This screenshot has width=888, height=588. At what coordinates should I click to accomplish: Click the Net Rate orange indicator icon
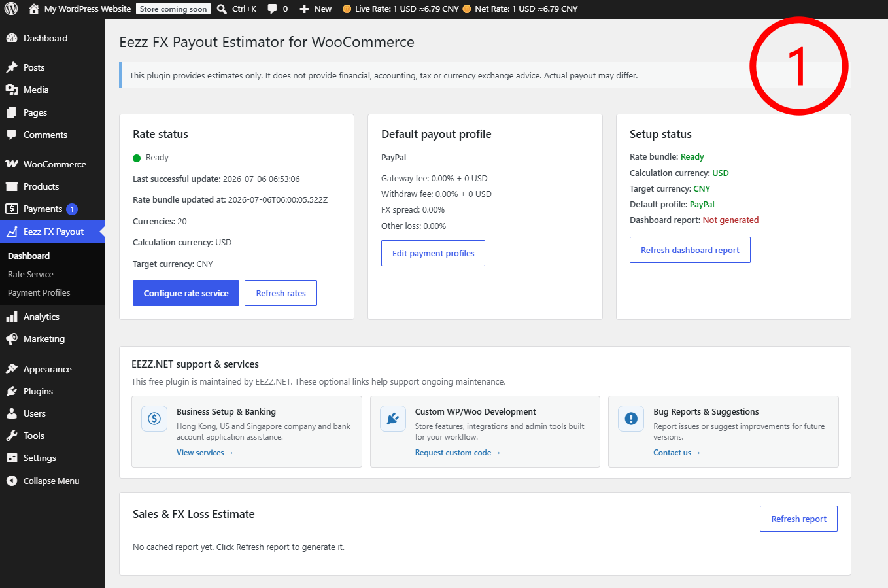pyautogui.click(x=467, y=9)
